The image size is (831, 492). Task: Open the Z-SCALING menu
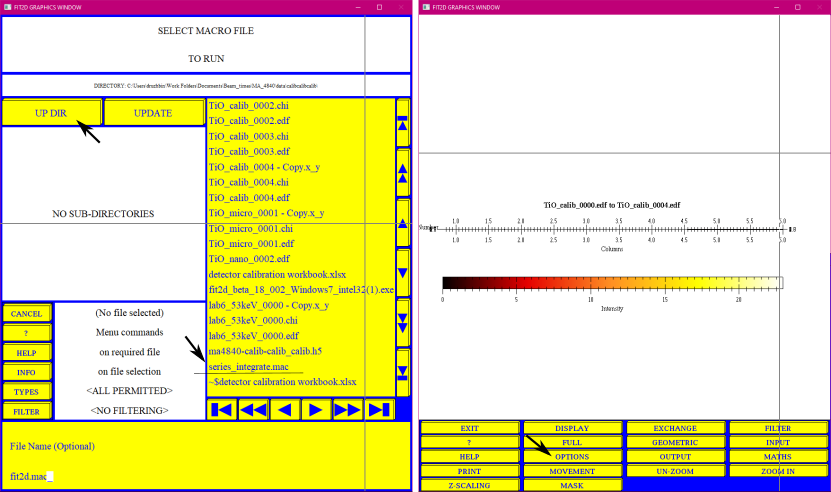pos(470,485)
